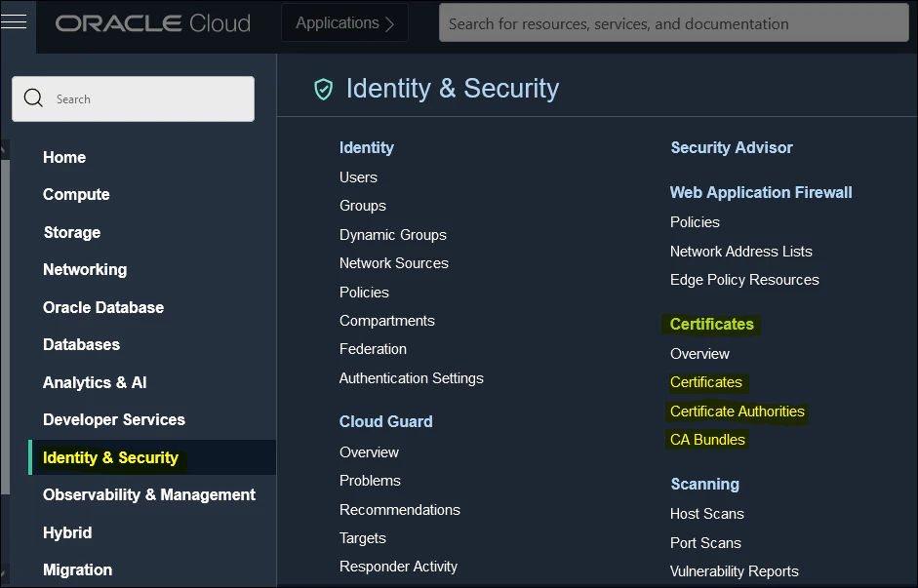Open Certificate Authorities link

tap(738, 412)
